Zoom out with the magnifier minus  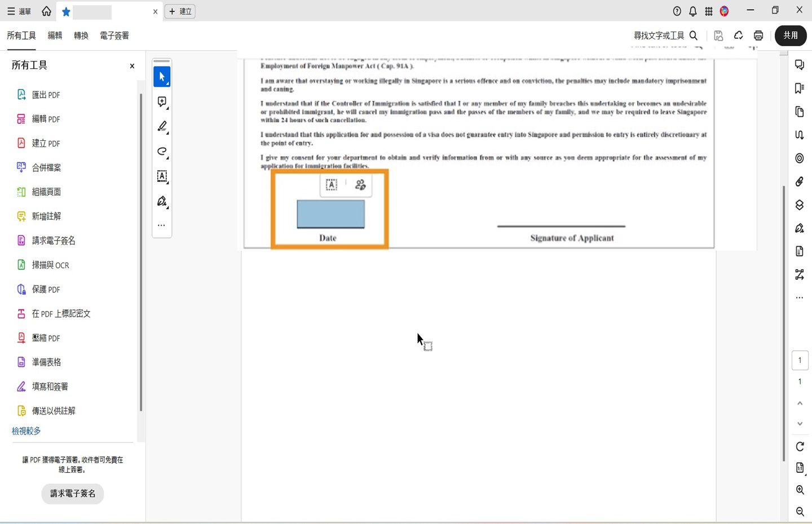pos(800,512)
